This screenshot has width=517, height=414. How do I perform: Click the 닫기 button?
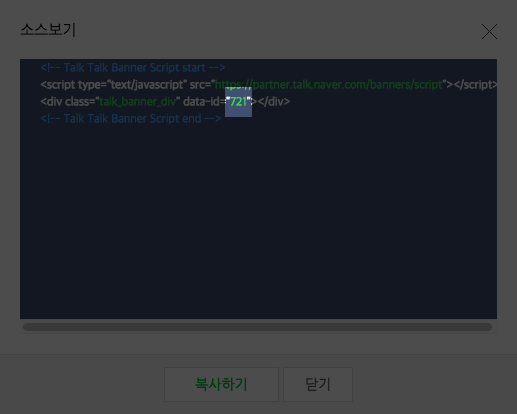tap(318, 384)
